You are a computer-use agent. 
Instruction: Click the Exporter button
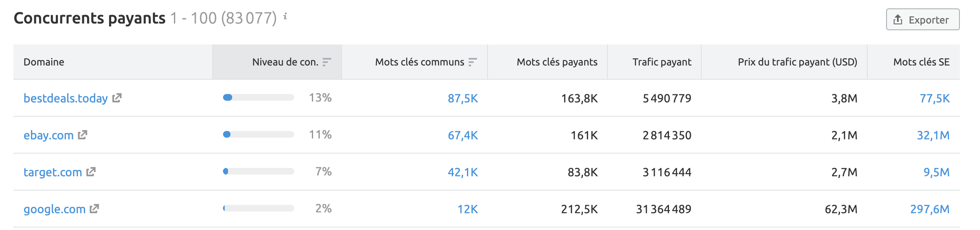(923, 20)
